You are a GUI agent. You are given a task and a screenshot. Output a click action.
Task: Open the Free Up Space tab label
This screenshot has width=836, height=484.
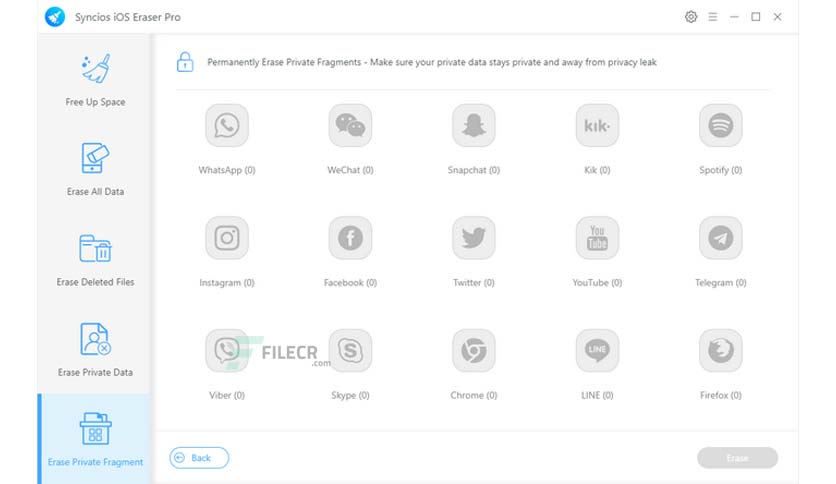(x=95, y=102)
